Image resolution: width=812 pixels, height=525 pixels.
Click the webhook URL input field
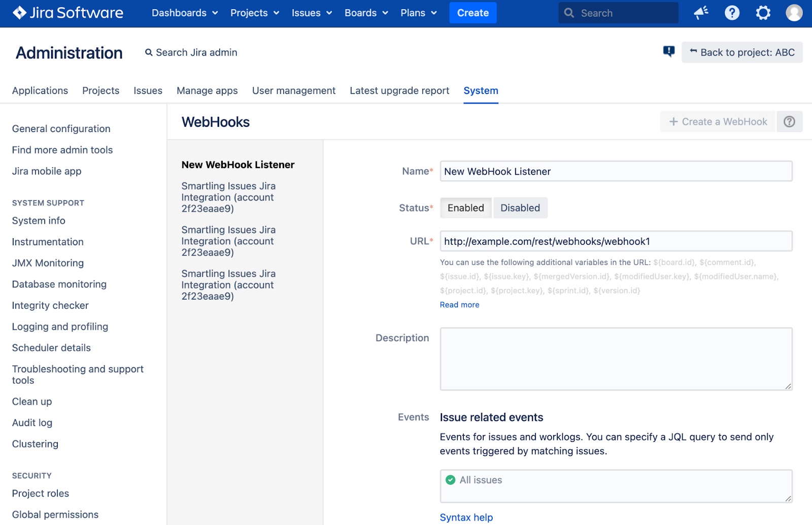(616, 242)
